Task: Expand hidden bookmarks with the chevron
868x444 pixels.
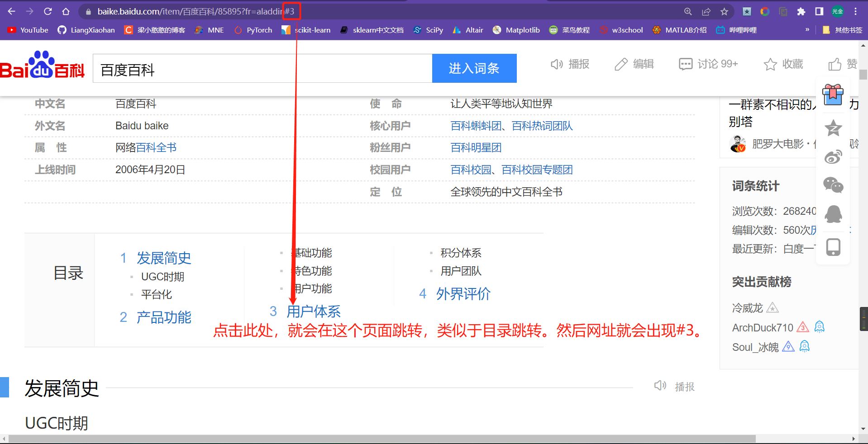Action: click(807, 30)
